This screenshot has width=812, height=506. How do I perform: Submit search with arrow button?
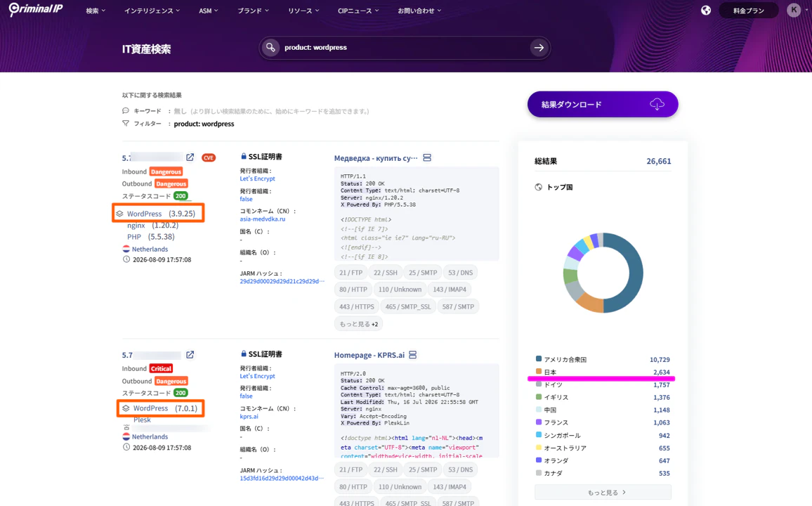click(539, 48)
